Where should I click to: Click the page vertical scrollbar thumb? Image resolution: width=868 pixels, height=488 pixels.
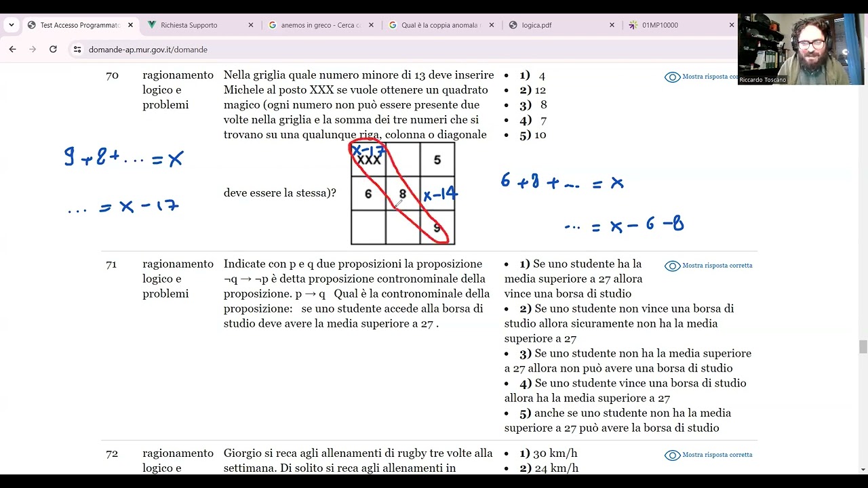863,347
